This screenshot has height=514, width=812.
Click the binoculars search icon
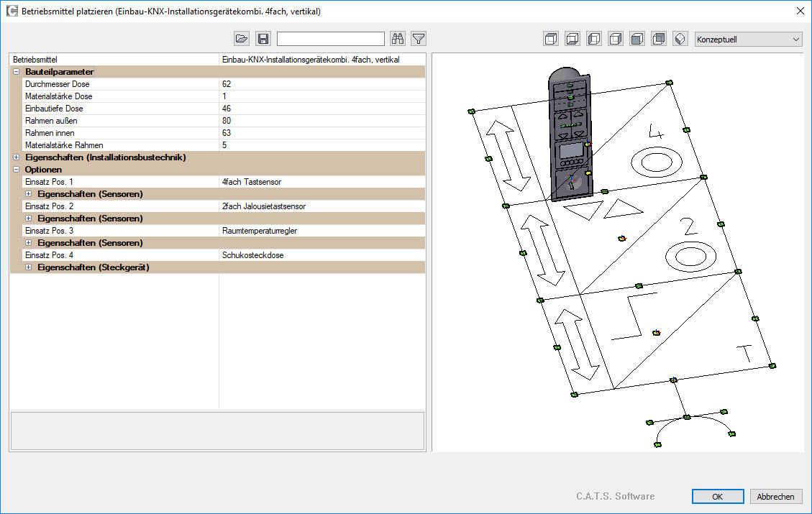[x=398, y=39]
